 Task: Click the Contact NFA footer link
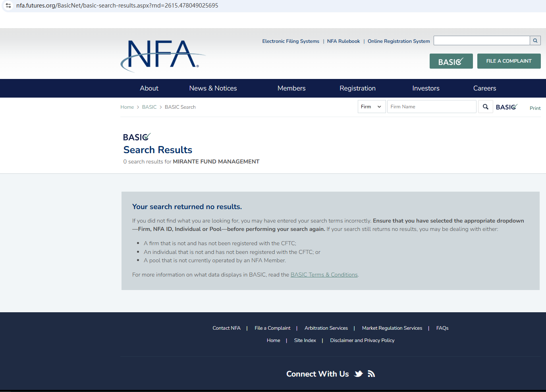tap(226, 328)
